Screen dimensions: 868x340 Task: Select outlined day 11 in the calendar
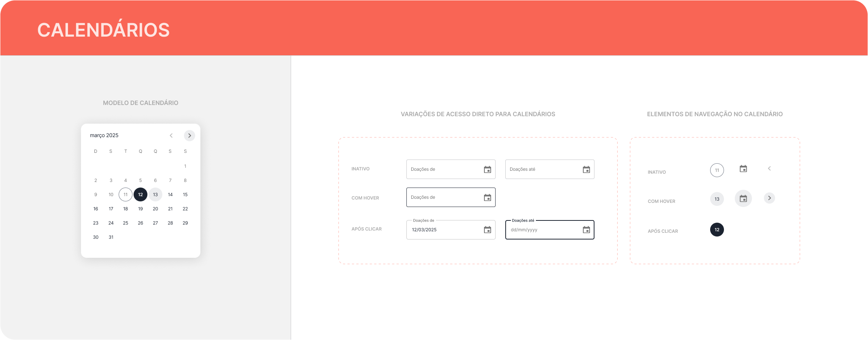coord(125,195)
